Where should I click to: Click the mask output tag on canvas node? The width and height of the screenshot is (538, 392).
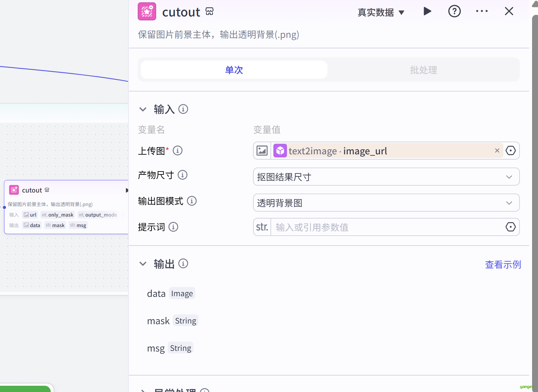[x=55, y=225]
